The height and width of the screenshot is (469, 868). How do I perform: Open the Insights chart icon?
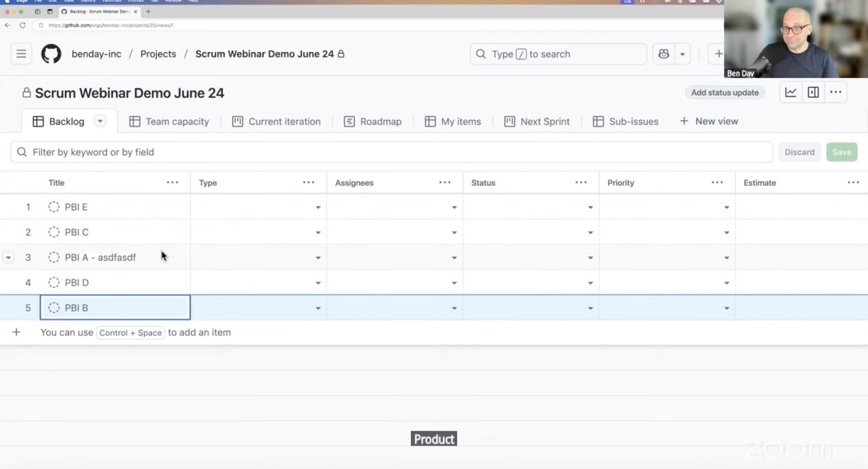coord(791,93)
